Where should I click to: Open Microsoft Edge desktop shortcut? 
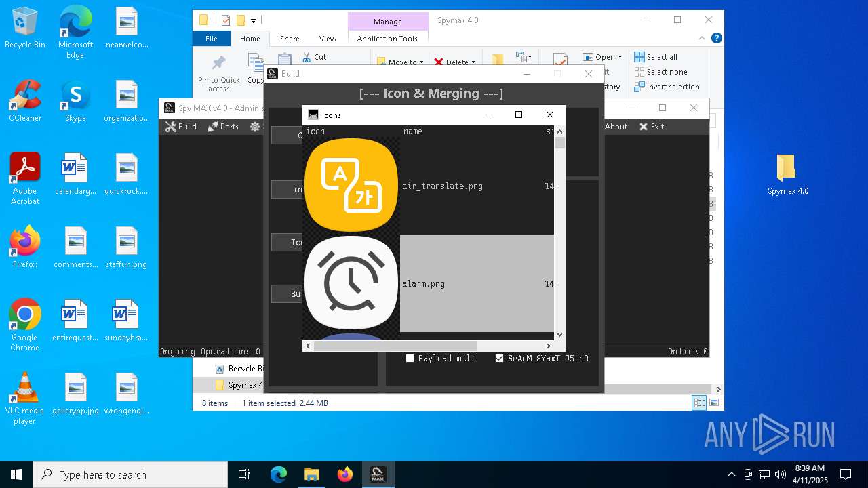[75, 33]
